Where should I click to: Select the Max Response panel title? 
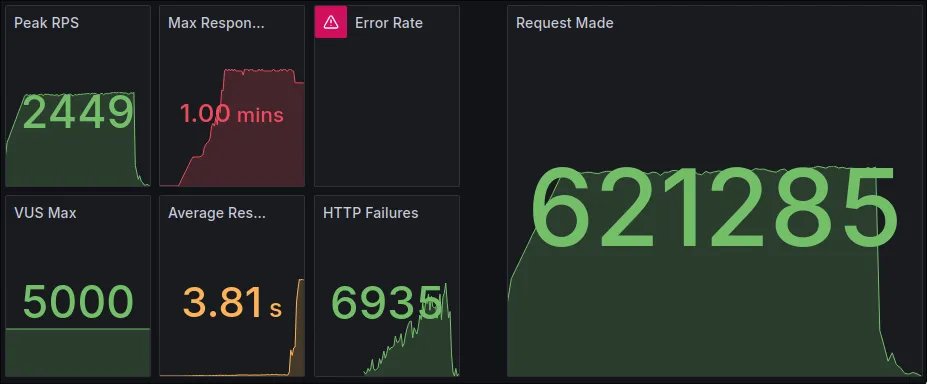click(x=216, y=23)
